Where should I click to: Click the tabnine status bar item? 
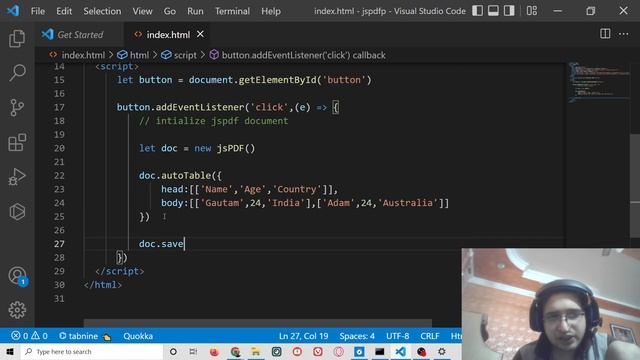pos(84,336)
